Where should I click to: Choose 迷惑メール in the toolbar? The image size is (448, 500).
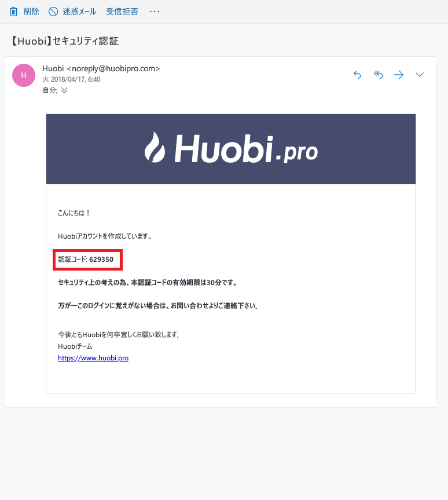(79, 12)
